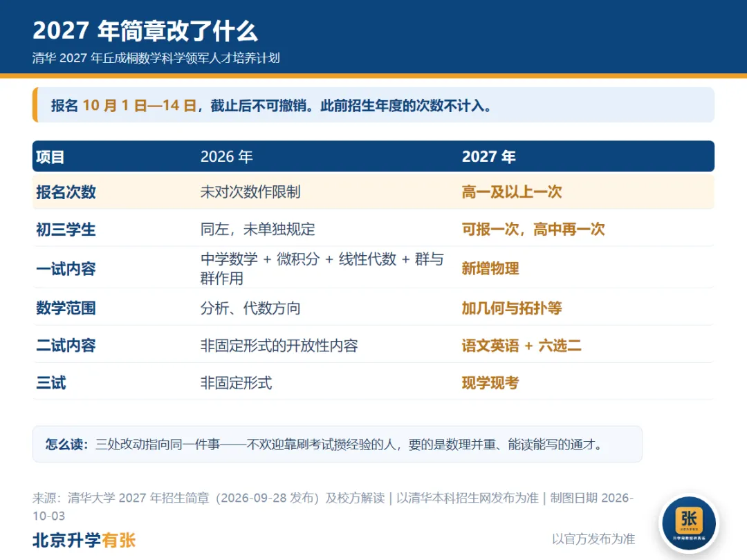Screen dimensions: 747x560
Task: Click the row label '三试'
Action: pos(51,383)
